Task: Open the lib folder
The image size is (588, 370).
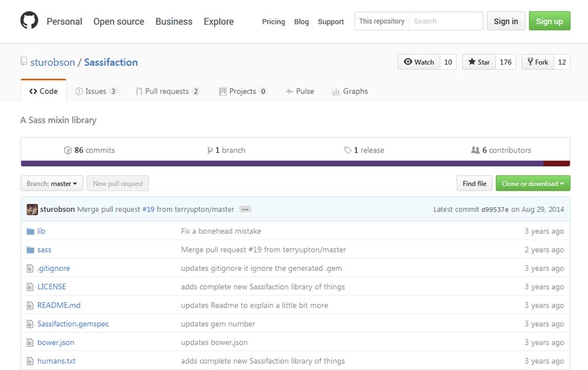Action: pos(41,231)
